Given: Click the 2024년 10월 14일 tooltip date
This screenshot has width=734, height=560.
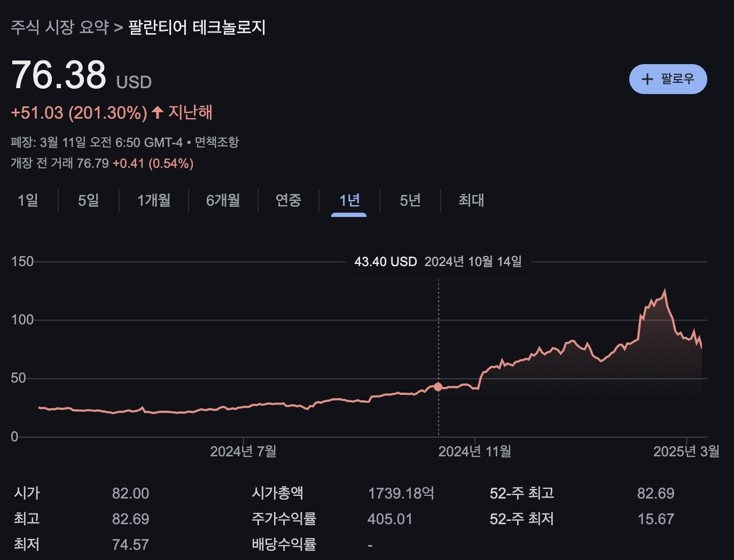Looking at the screenshot, I should 473,261.
